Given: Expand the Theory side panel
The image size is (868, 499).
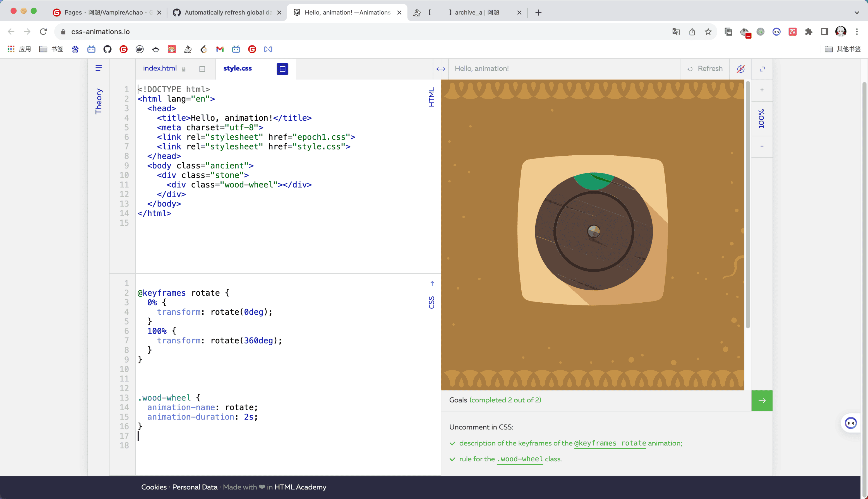Looking at the screenshot, I should (x=99, y=101).
